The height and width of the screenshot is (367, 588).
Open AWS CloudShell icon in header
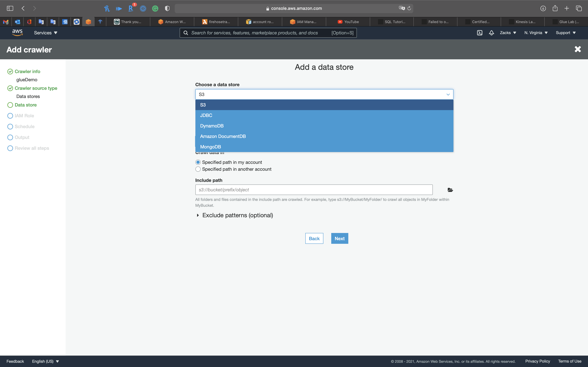(x=479, y=33)
